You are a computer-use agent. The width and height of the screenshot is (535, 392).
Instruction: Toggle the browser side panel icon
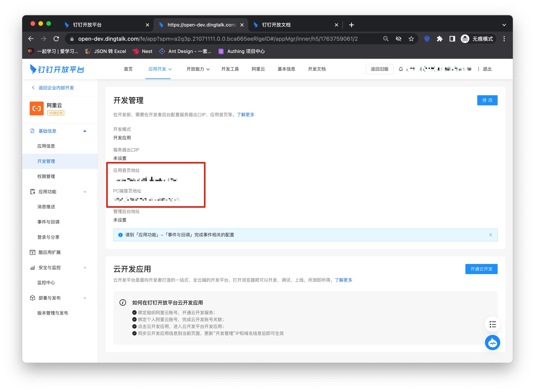tap(452, 39)
